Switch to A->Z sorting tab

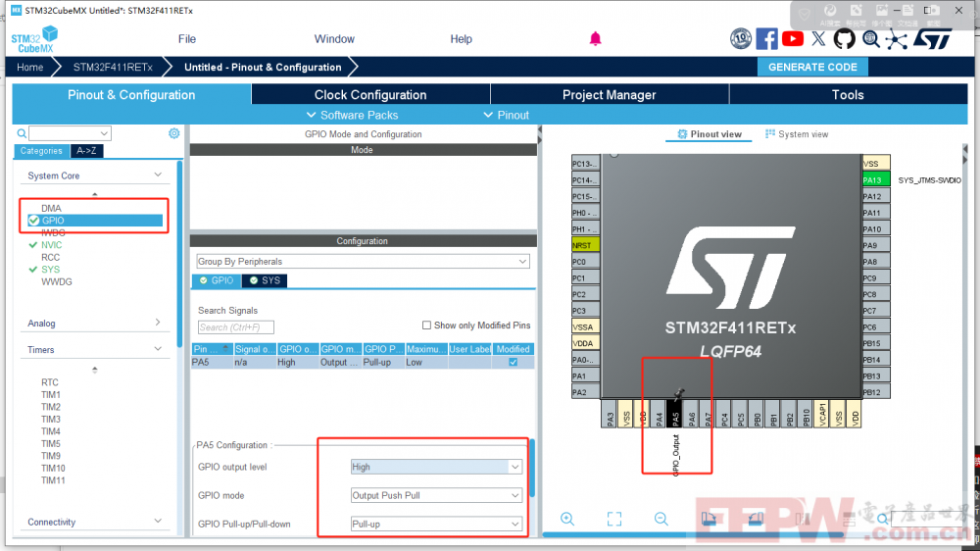(87, 151)
